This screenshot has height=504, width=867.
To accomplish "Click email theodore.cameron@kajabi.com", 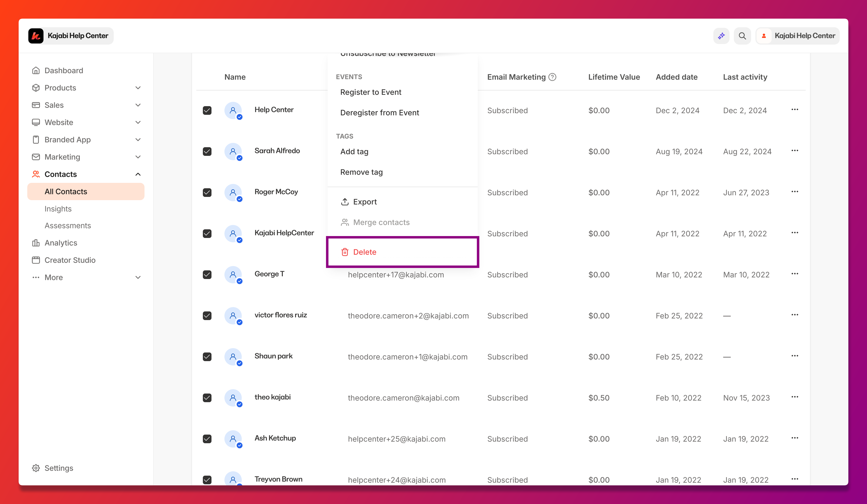I will coord(404,398).
